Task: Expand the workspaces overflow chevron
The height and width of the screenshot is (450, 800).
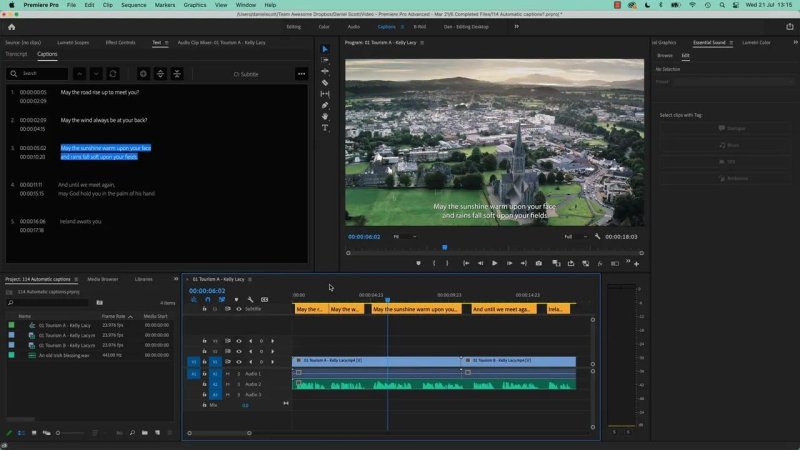Action: [x=516, y=27]
